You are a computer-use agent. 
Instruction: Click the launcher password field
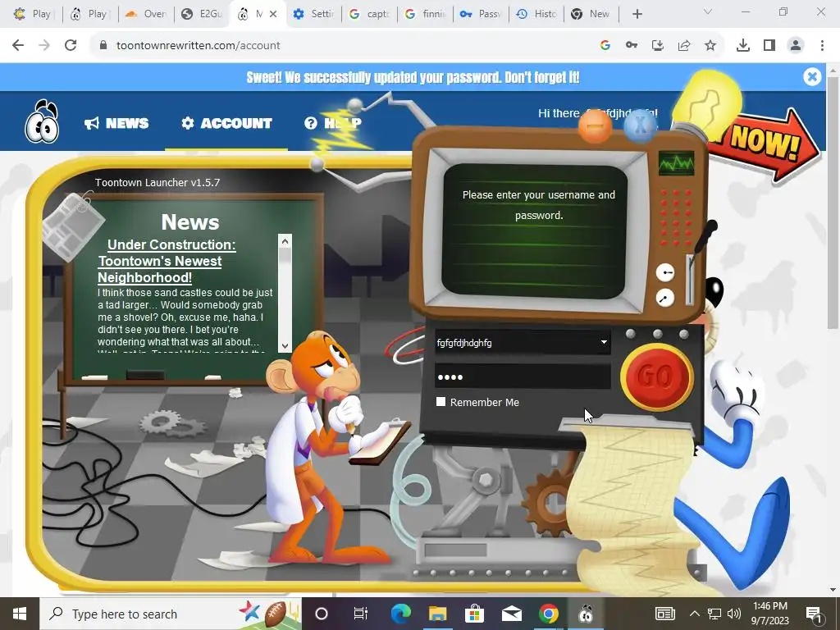coord(523,377)
